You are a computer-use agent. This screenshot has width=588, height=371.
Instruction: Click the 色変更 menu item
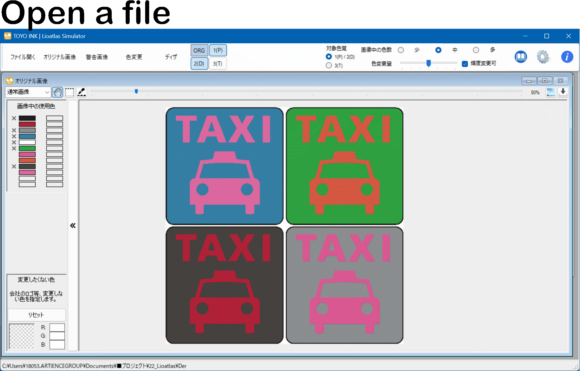134,57
